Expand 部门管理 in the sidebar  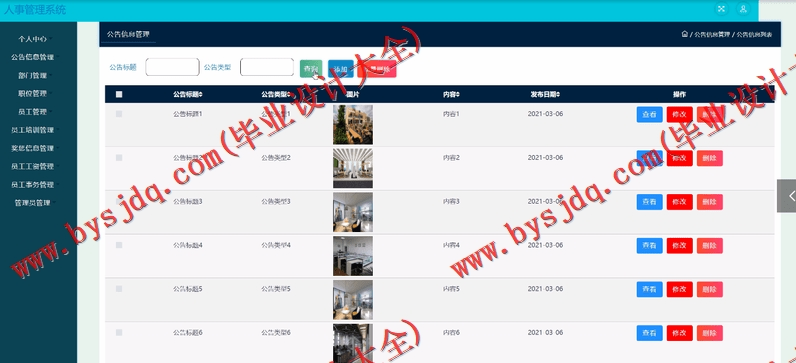(35, 75)
